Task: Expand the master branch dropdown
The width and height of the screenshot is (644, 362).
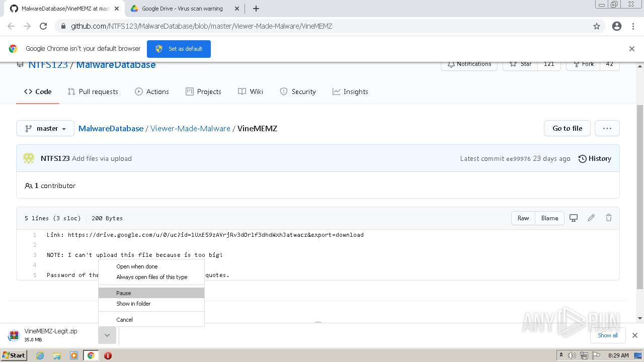Action: (45, 128)
